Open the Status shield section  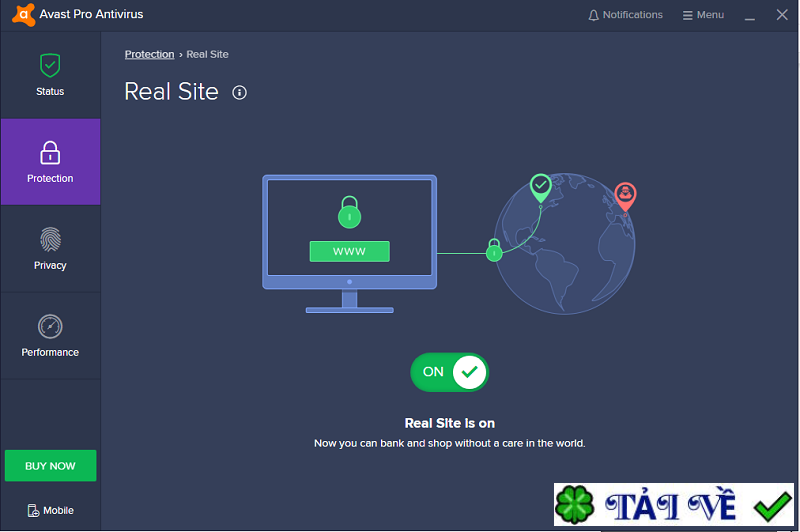(x=50, y=75)
